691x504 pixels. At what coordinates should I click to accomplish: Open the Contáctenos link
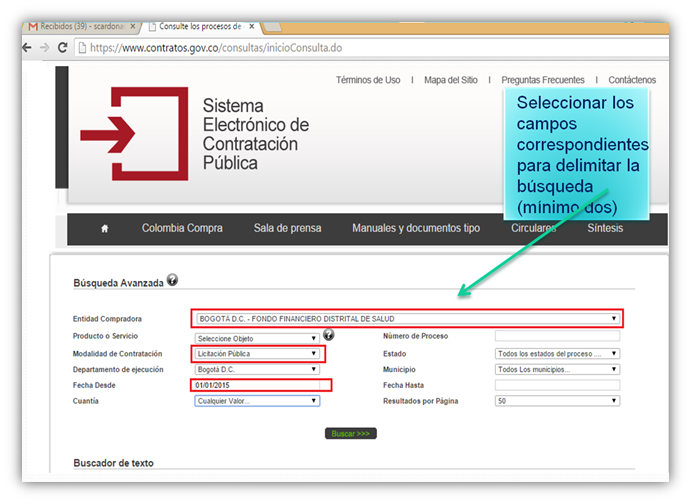(x=632, y=80)
